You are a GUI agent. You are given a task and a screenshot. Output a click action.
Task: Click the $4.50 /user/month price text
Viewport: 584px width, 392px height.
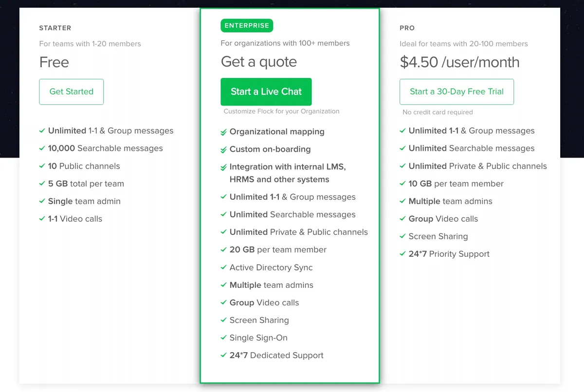pos(459,62)
